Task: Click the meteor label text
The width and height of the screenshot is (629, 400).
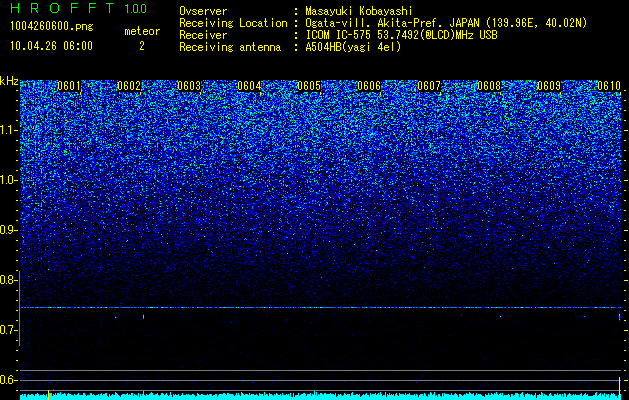Action: pos(142,31)
